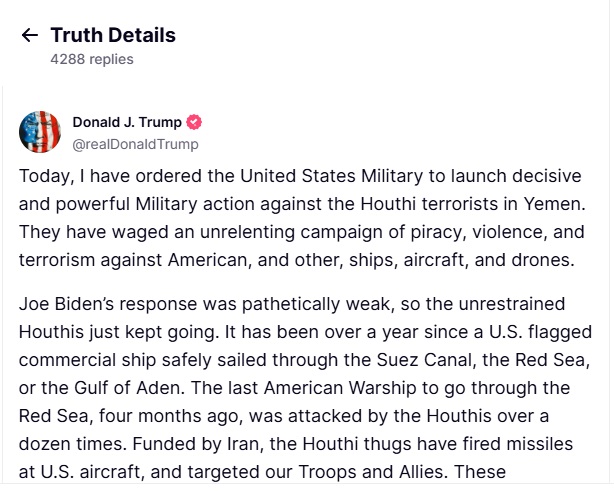Viewport: 614px width, 494px height.
Task: Click the @realDonaldTrump handle
Action: coord(135,144)
